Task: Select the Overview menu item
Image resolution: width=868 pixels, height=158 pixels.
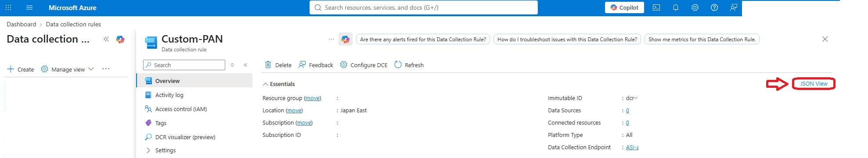Action: point(194,81)
